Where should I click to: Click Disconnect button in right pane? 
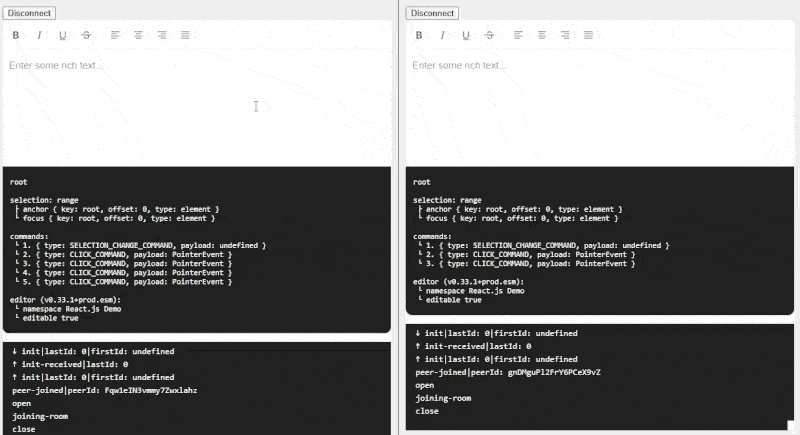tap(432, 13)
